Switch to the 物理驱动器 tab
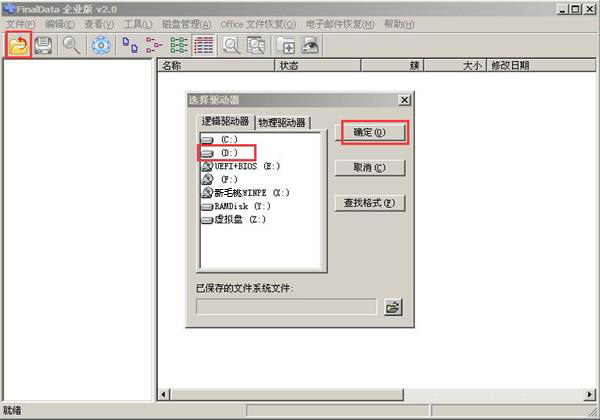Screen dimensions: 600x420 click(x=282, y=123)
